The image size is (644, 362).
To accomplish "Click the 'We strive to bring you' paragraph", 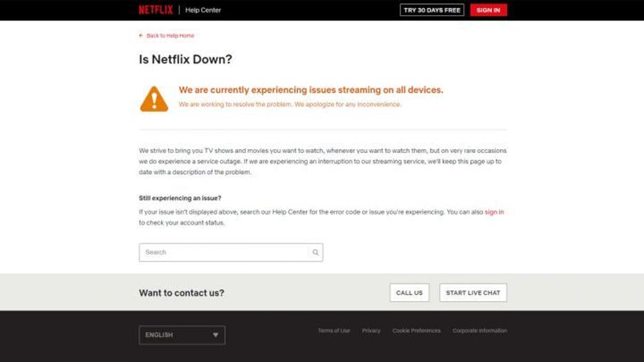I will [323, 161].
